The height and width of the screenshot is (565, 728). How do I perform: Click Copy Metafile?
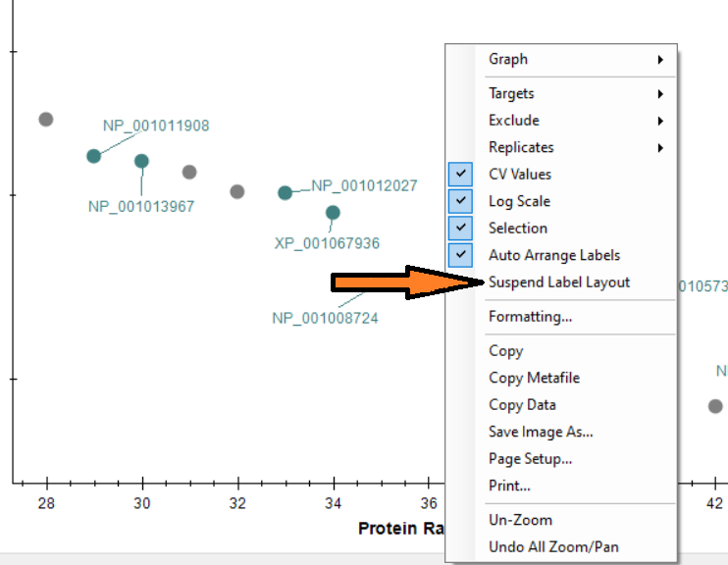point(534,378)
